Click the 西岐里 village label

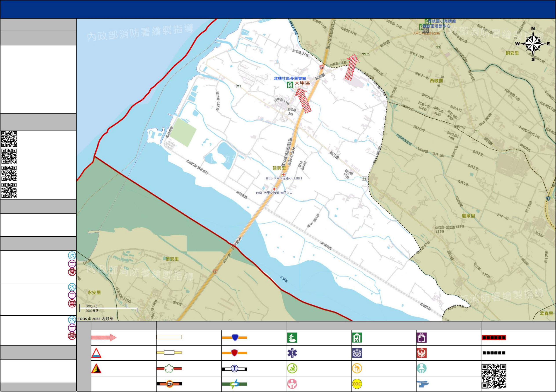pyautogui.click(x=436, y=81)
